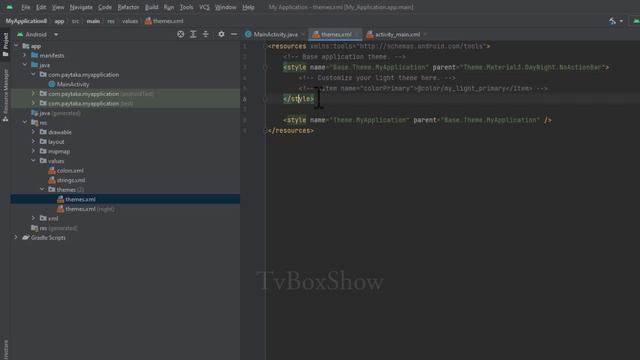This screenshot has width=640, height=360.
Task: Click MyApplication8 breadcrumb
Action: [x=26, y=21]
